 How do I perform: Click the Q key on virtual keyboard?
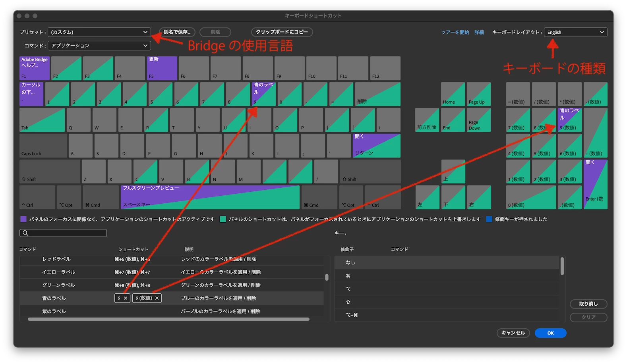click(x=79, y=120)
